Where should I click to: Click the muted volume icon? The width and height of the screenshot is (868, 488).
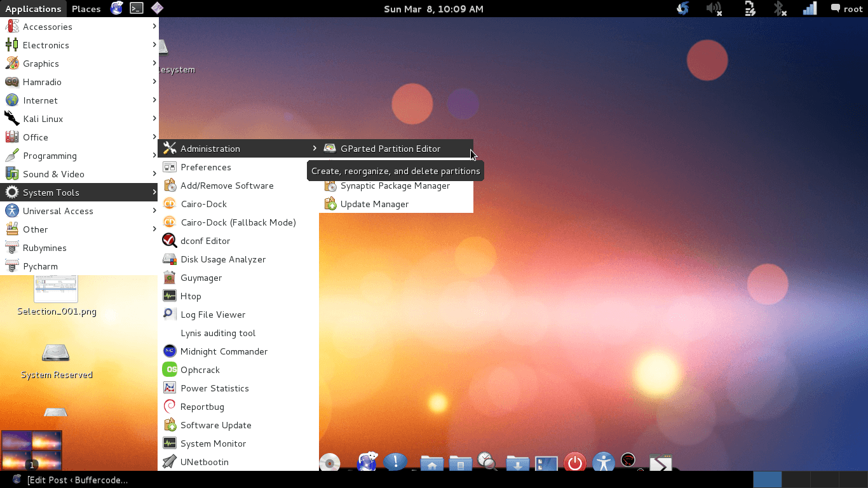(x=715, y=9)
